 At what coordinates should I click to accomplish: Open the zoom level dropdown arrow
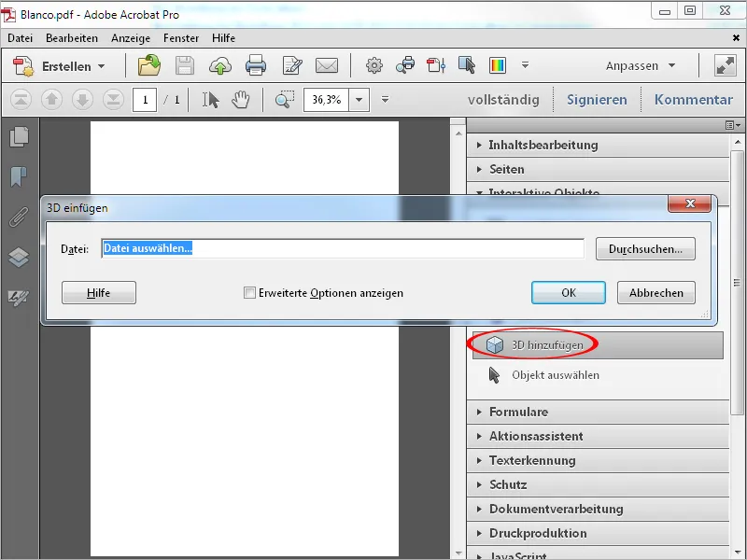tap(359, 100)
